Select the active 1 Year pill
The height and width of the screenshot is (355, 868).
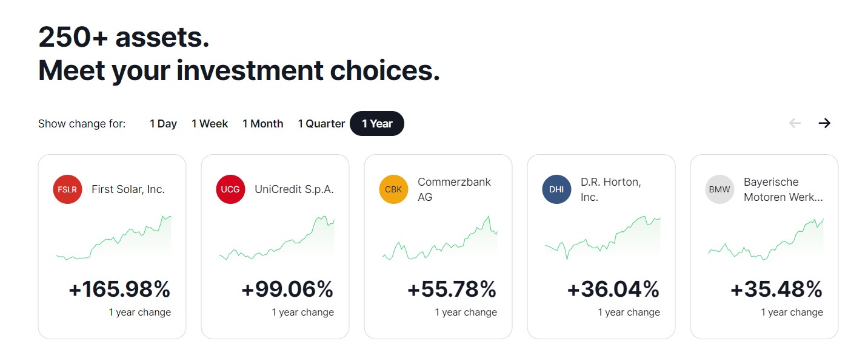pos(377,124)
